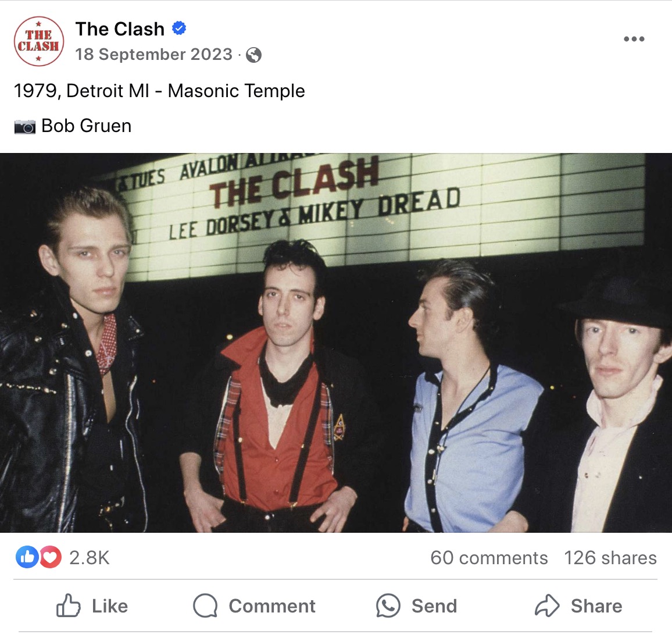Screen dimensions: 672x634
Task: Click the blue thumbs-up reaction icon
Action: click(x=27, y=557)
